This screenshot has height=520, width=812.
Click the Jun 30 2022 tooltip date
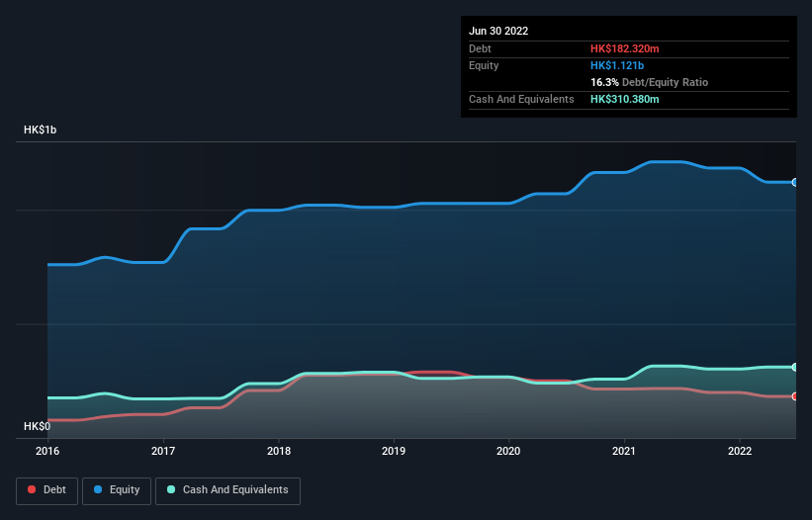[x=498, y=31]
